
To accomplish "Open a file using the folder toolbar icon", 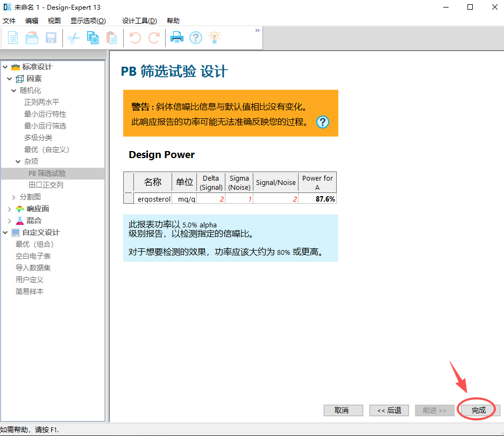I will (x=31, y=38).
